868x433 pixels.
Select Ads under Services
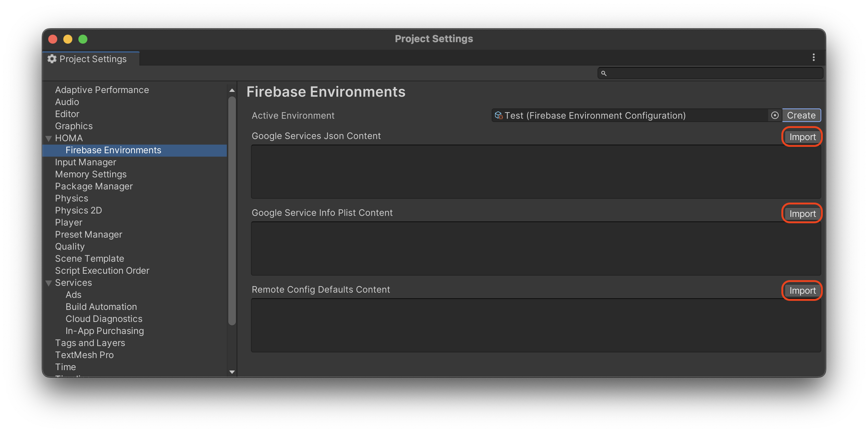pyautogui.click(x=73, y=294)
